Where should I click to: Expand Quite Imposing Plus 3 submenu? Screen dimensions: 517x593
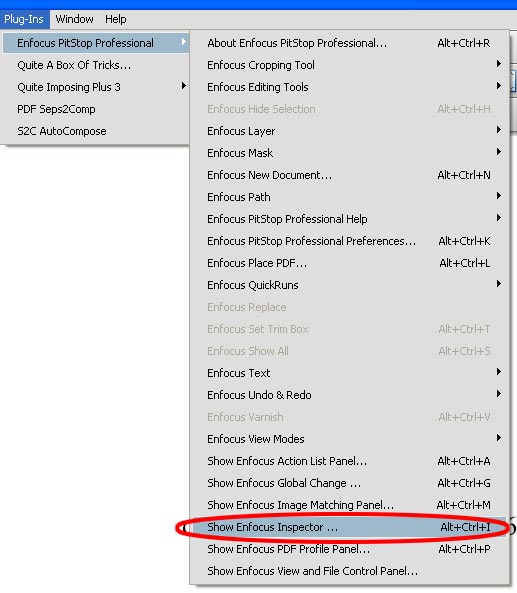tap(96, 87)
